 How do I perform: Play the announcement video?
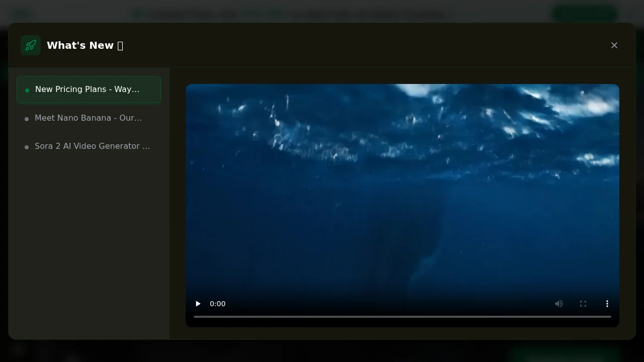click(x=198, y=304)
